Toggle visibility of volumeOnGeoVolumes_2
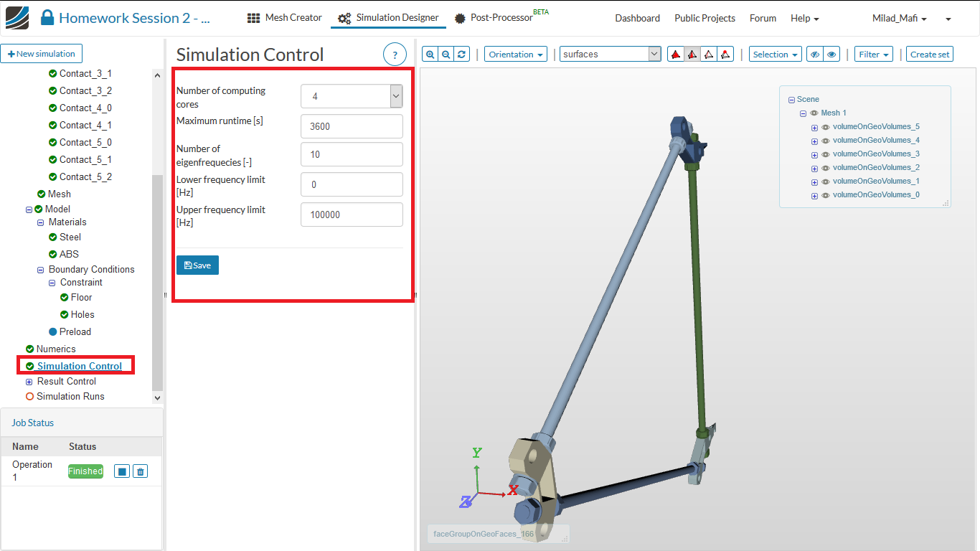Screen dimensions: 980x551 coord(826,168)
